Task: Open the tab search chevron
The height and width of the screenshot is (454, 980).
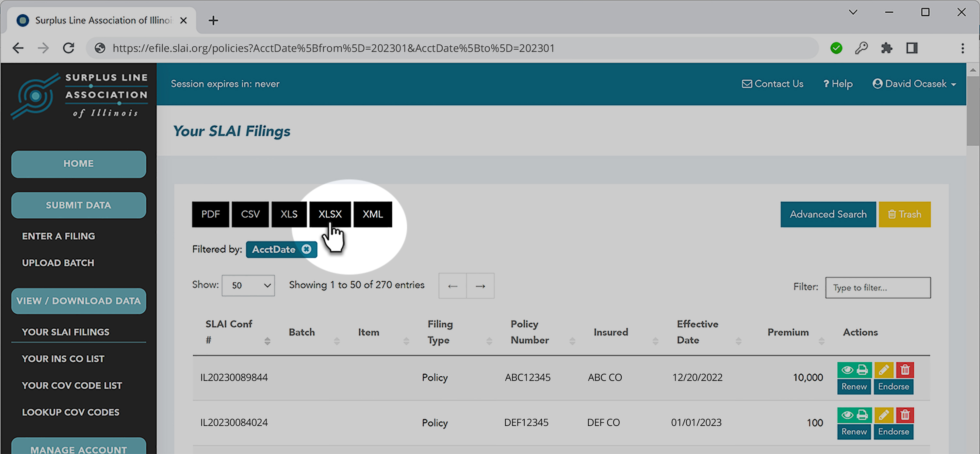Action: pos(853,12)
